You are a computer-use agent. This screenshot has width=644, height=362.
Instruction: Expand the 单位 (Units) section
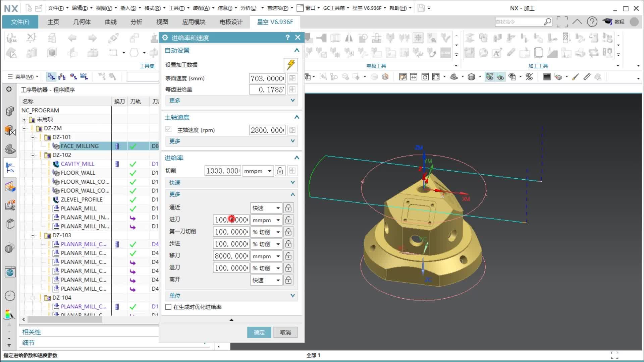click(231, 296)
